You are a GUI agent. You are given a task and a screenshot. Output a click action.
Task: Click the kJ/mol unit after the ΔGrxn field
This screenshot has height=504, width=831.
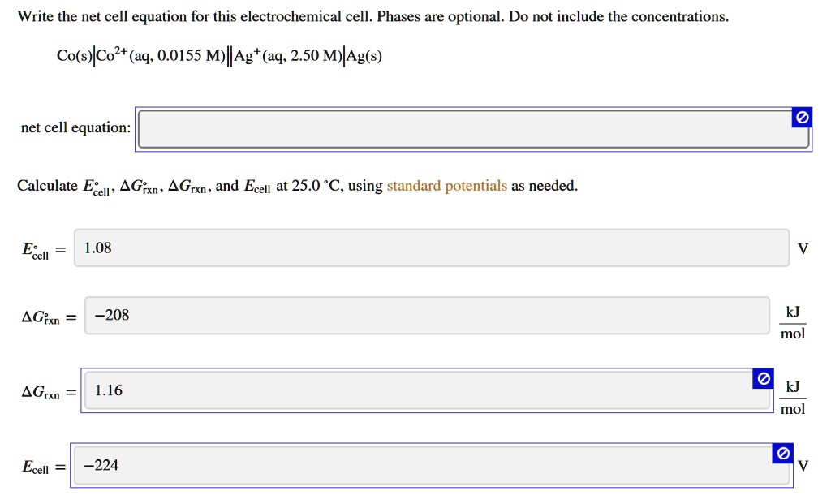(x=793, y=397)
